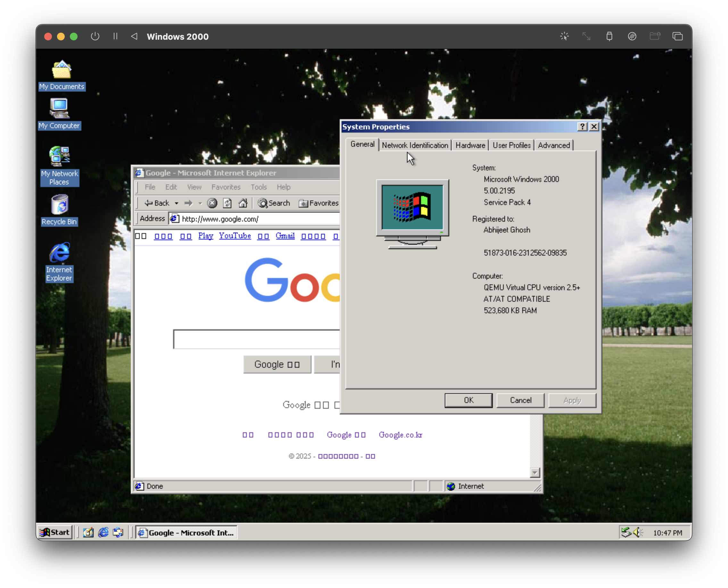Screen dimensions: 728x588
Task: Open the Edit menu in Internet Explorer
Action: pos(171,187)
